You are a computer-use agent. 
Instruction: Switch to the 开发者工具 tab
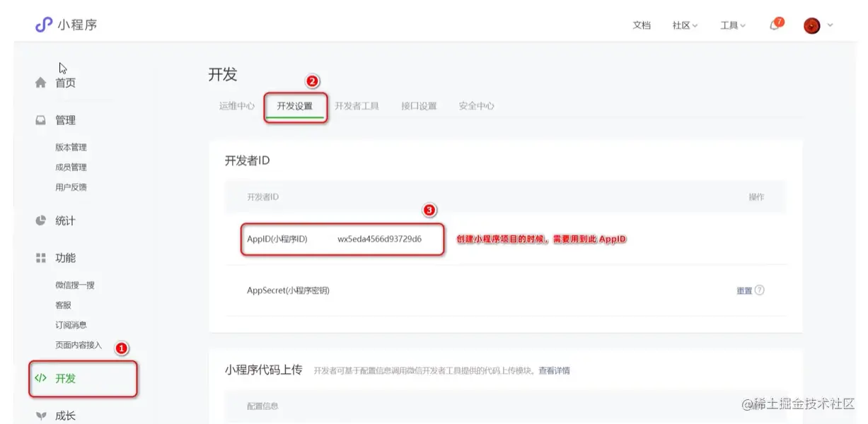point(357,106)
